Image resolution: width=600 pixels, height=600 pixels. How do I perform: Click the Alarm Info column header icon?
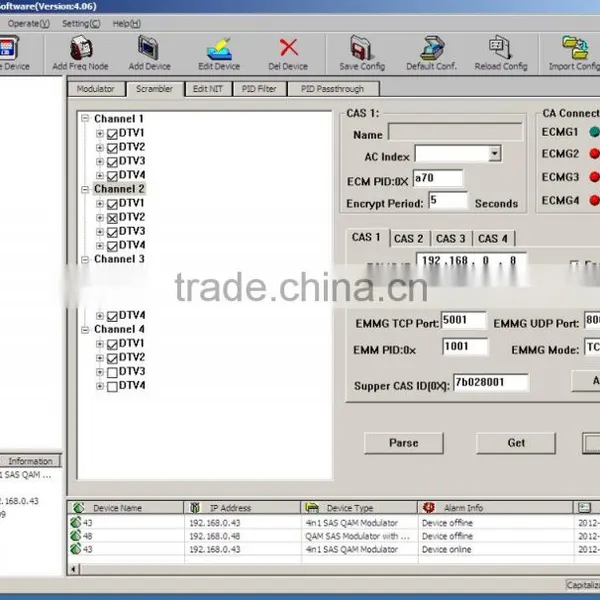[429, 507]
